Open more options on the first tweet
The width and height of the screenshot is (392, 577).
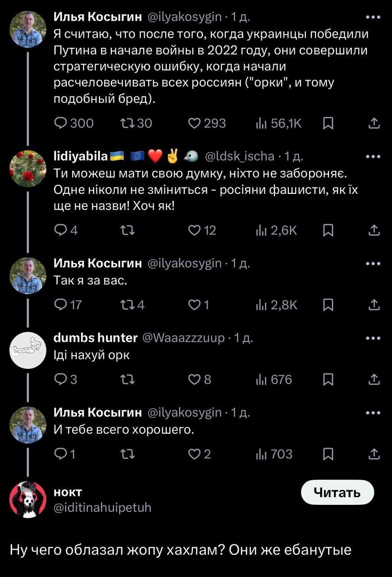[373, 18]
